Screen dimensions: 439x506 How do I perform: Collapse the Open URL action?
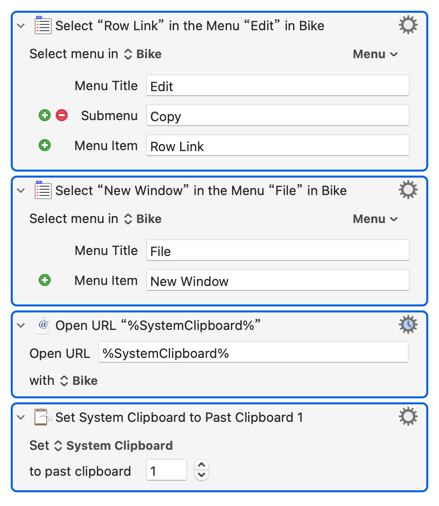coord(21,325)
